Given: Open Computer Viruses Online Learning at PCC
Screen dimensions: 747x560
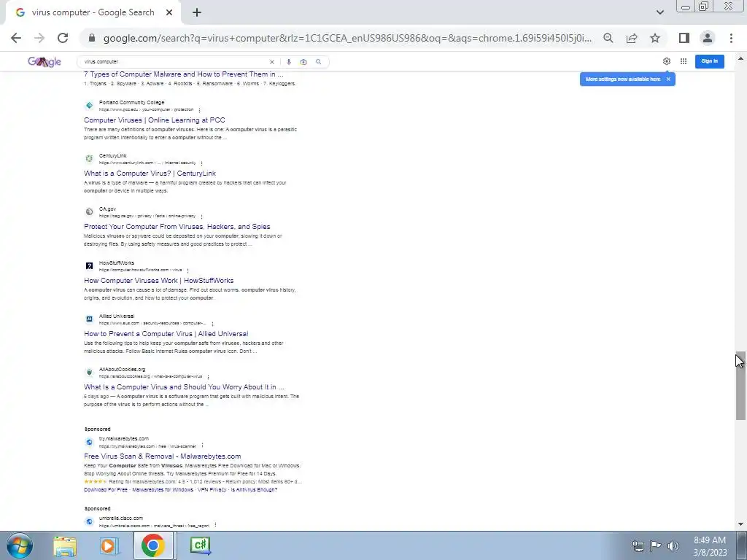Looking at the screenshot, I should coord(155,120).
